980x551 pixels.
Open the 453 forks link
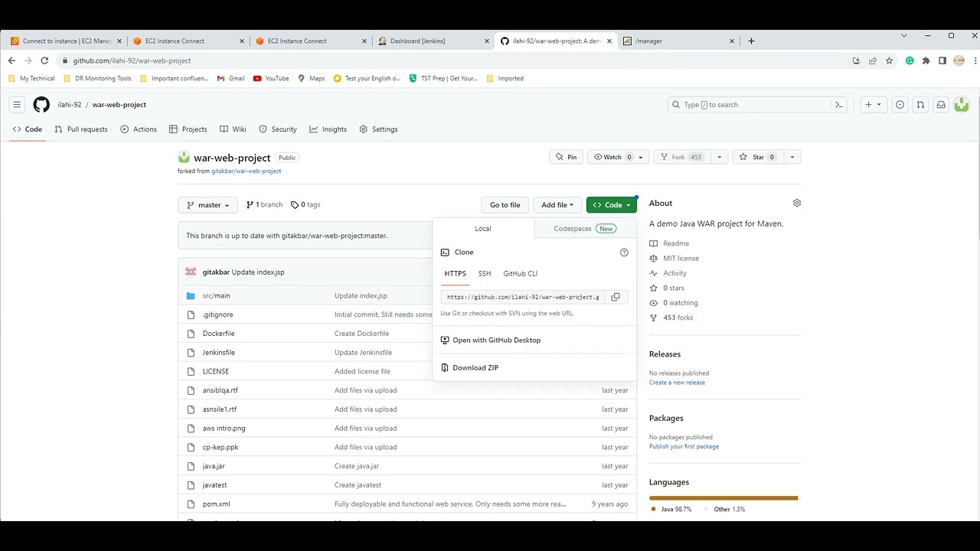(x=678, y=318)
